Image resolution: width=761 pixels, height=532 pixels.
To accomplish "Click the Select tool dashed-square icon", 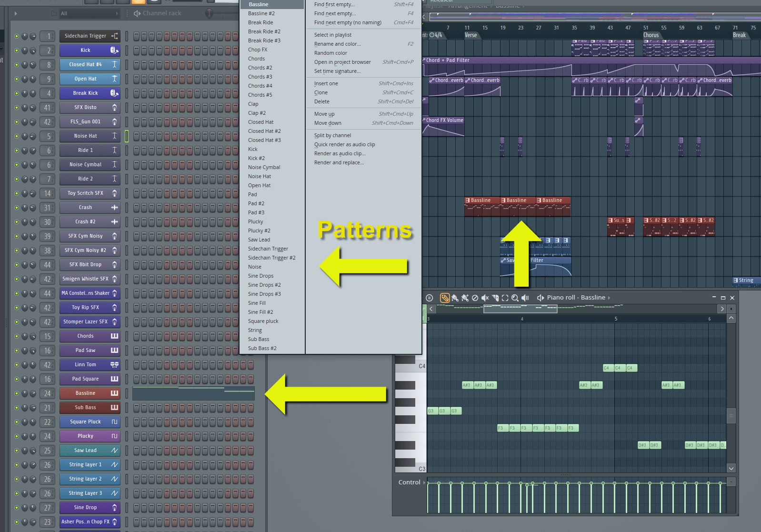I will [x=505, y=298].
